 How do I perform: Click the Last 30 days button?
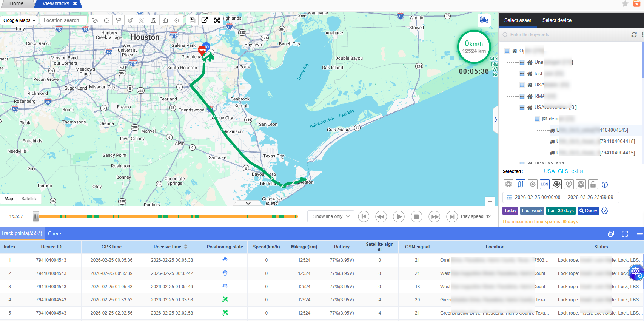pyautogui.click(x=561, y=211)
